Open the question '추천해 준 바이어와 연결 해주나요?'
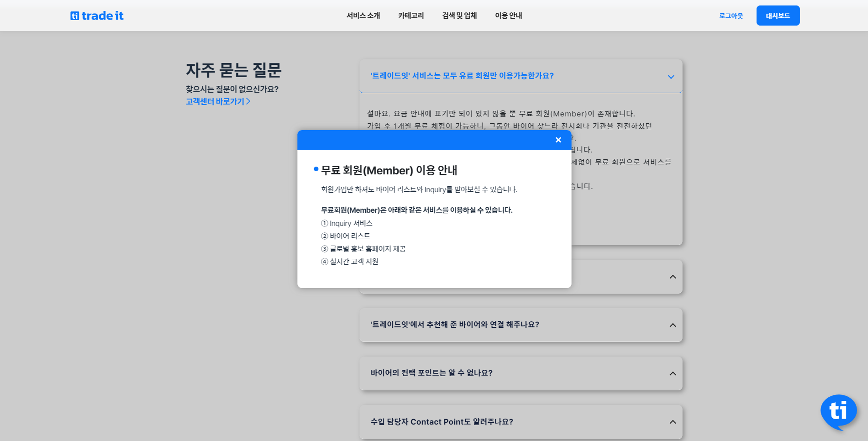 pyautogui.click(x=455, y=325)
